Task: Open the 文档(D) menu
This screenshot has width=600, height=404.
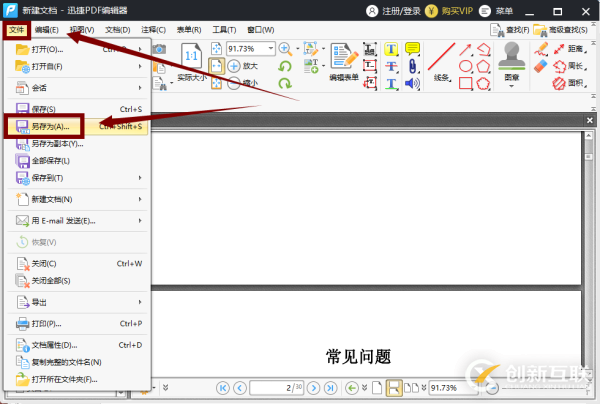Action: [x=118, y=30]
